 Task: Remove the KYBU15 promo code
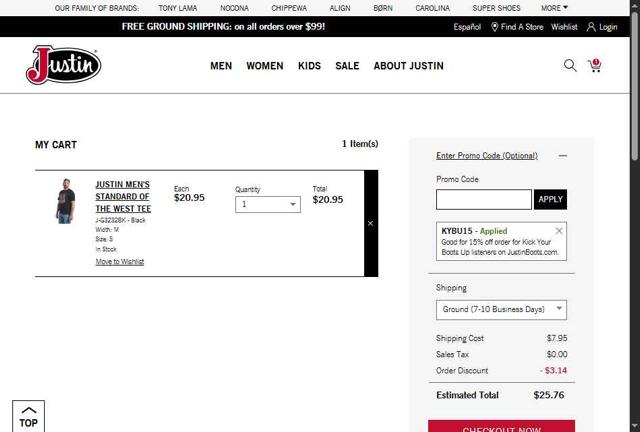pyautogui.click(x=559, y=231)
